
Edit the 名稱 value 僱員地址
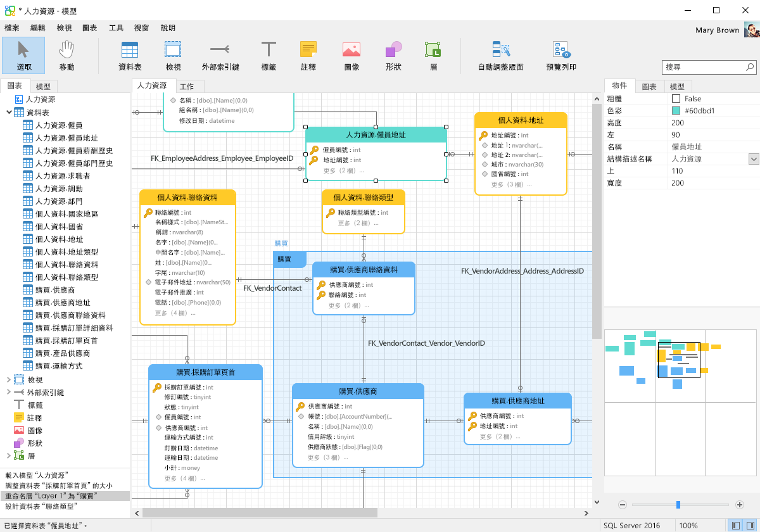[713, 147]
